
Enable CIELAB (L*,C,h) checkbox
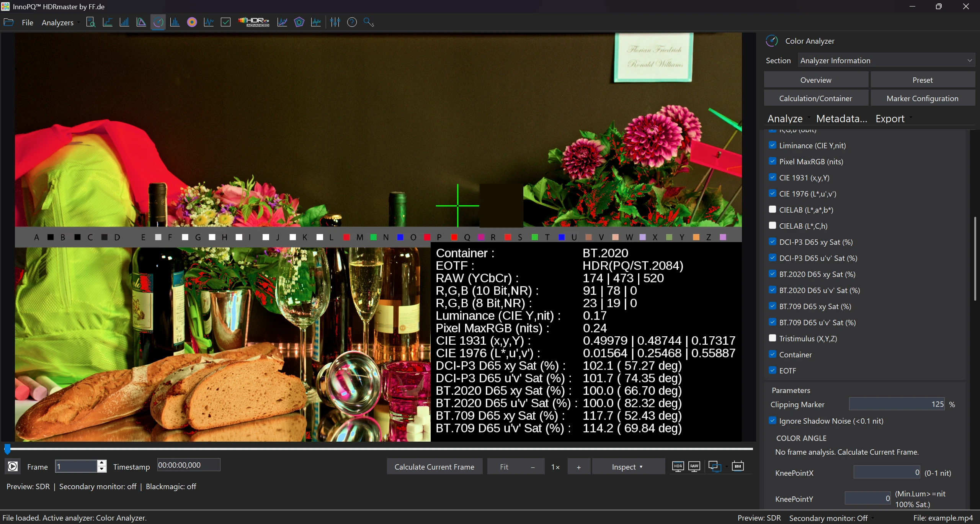tap(773, 225)
